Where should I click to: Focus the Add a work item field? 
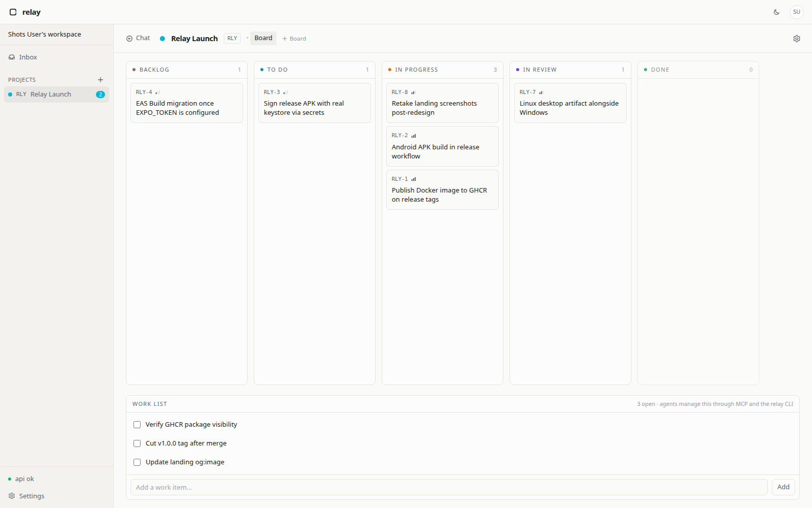[449, 487]
